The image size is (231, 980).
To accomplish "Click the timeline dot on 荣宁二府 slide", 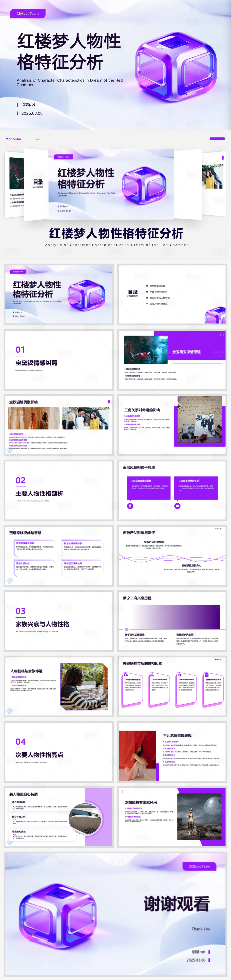I will 127,629.
